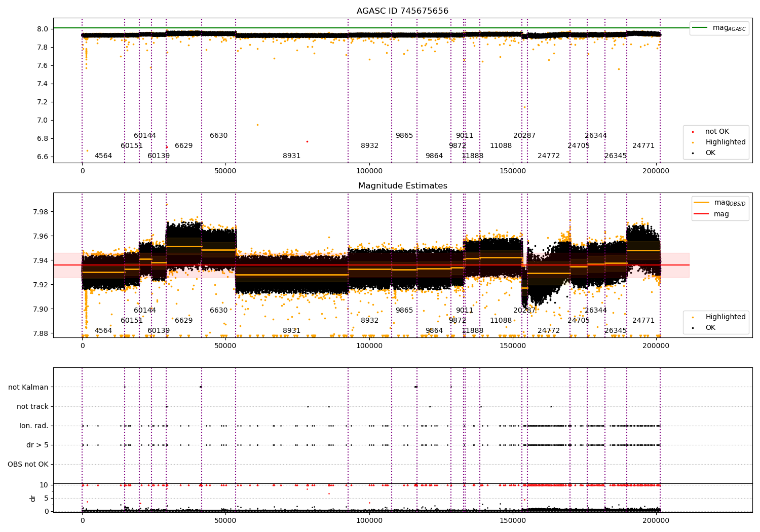The image size is (760, 532).
Task: Click the 7.96 y-axis tick label
Action: [41, 236]
